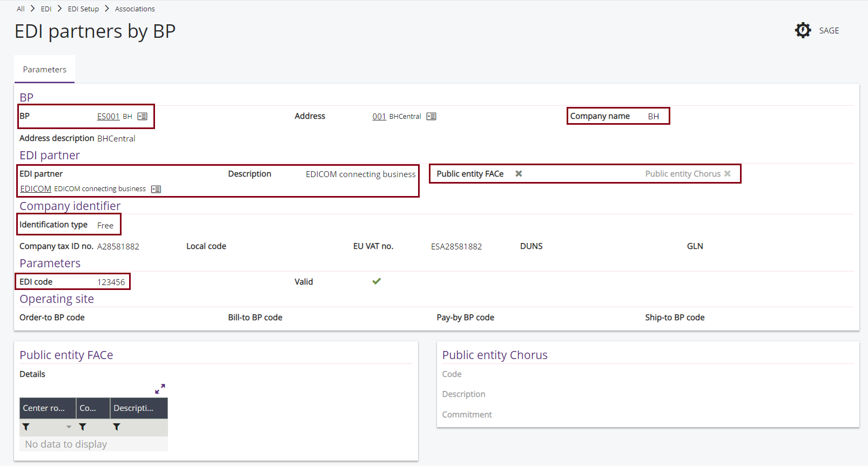Go to EDI Setup in breadcrumb

tap(83, 9)
